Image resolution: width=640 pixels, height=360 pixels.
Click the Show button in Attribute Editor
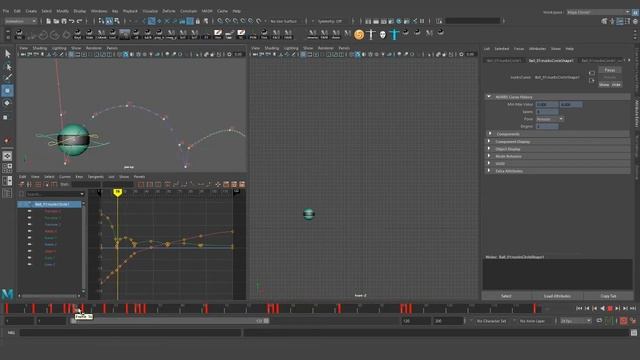click(x=604, y=84)
